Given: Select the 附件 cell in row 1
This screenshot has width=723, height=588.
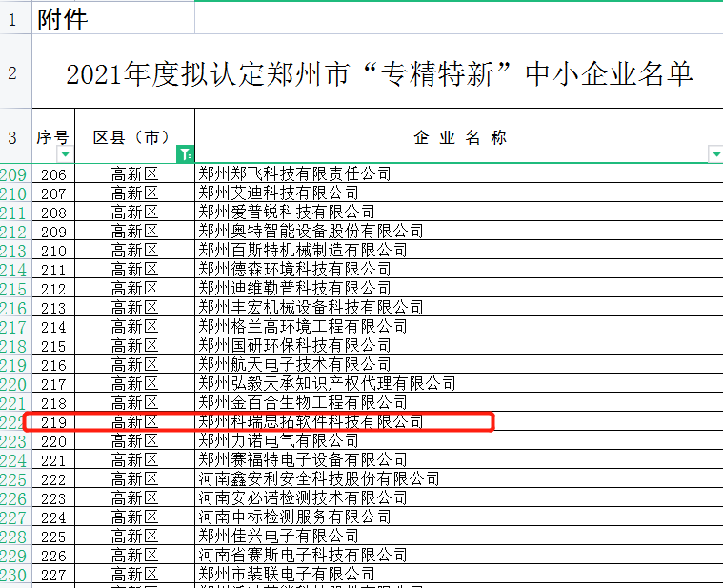Looking at the screenshot, I should 113,19.
